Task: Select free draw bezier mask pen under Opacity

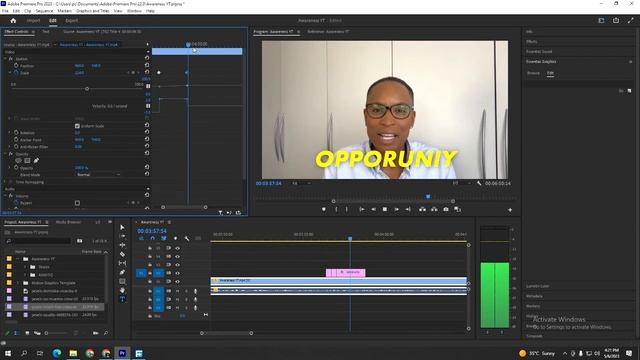Action: pyautogui.click(x=36, y=160)
